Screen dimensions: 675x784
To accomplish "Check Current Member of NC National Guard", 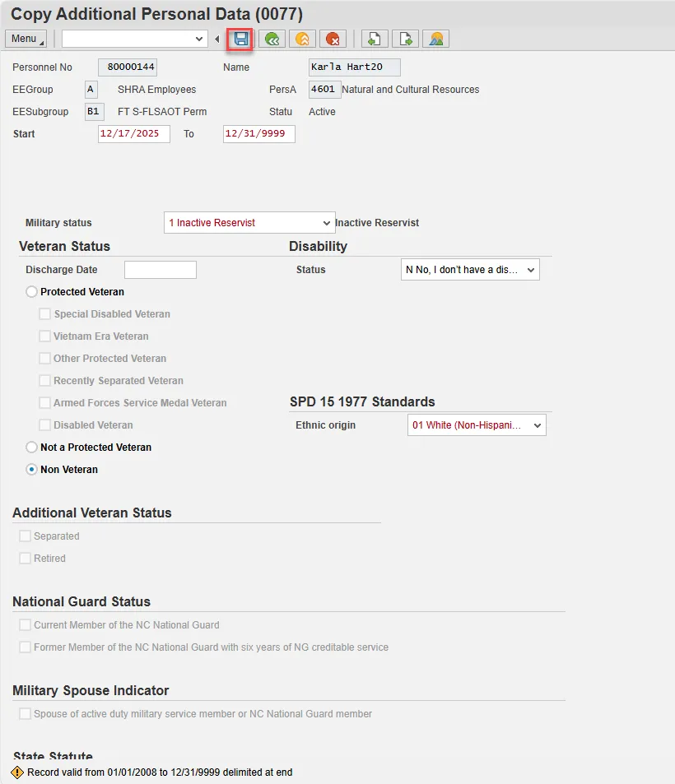I will click(x=25, y=625).
